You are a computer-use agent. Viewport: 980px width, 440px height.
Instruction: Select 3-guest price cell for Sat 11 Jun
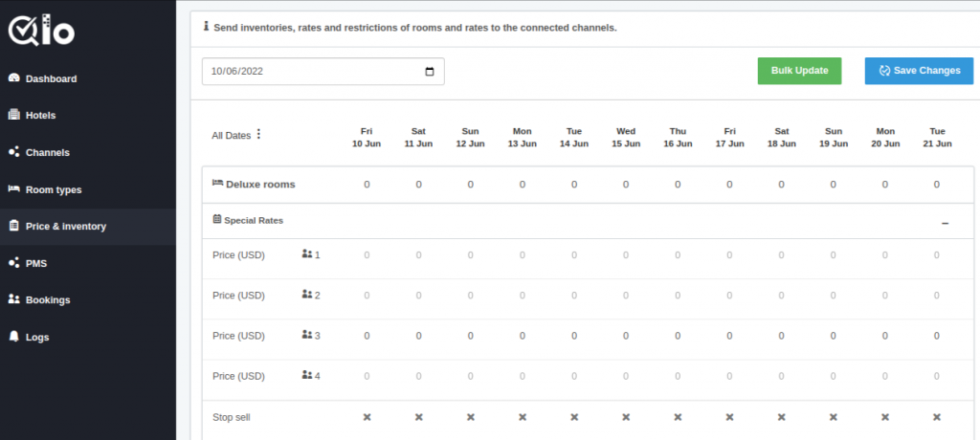tap(419, 336)
